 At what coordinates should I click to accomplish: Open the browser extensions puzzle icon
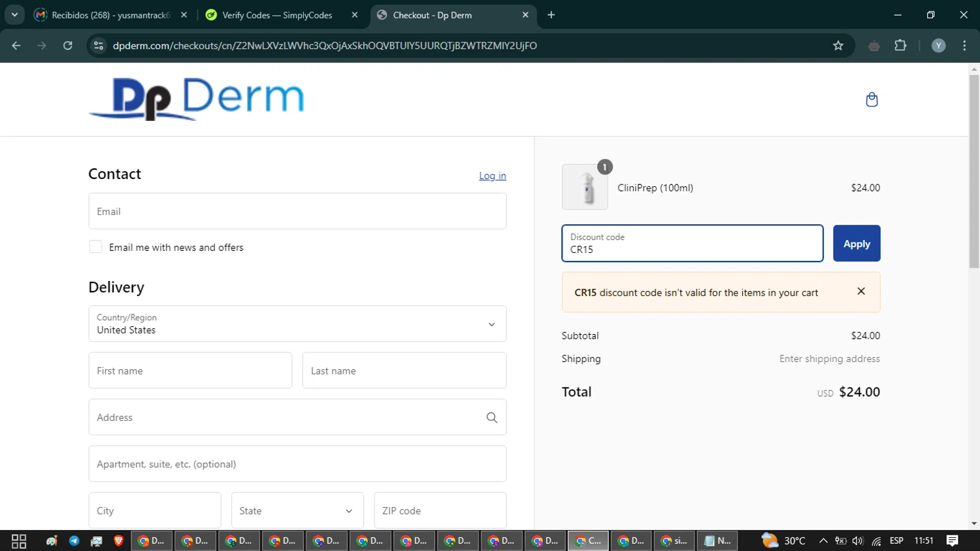tap(900, 45)
